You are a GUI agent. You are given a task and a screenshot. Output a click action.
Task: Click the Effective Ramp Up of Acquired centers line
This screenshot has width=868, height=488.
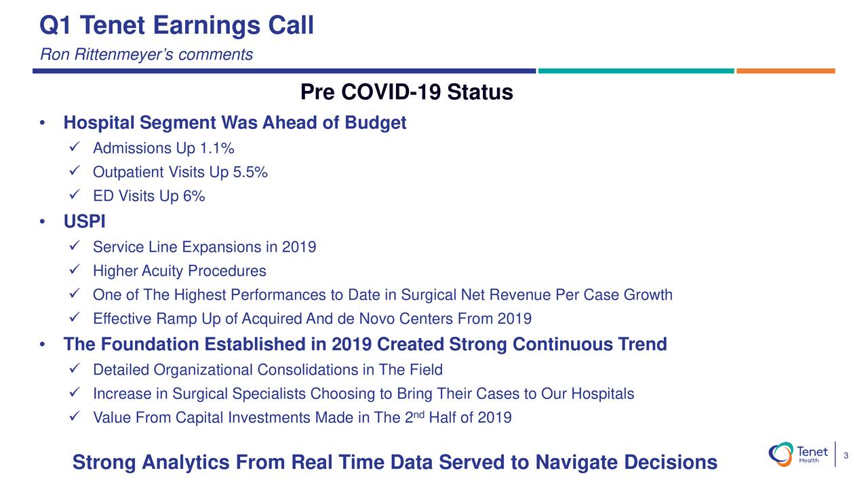point(312,319)
